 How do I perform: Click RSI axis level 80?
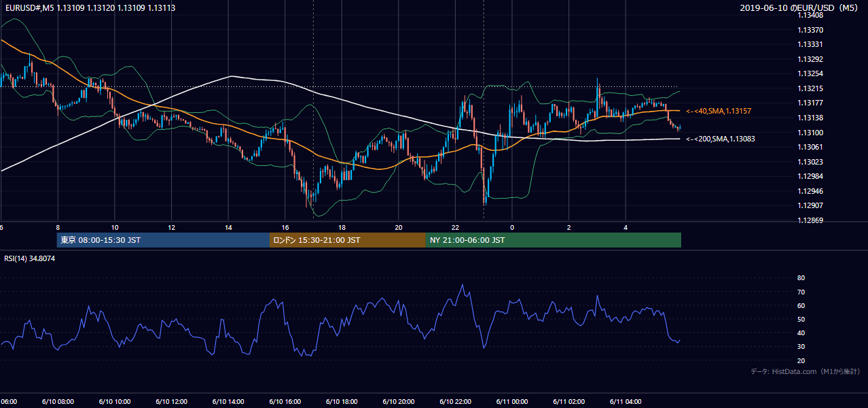click(801, 278)
